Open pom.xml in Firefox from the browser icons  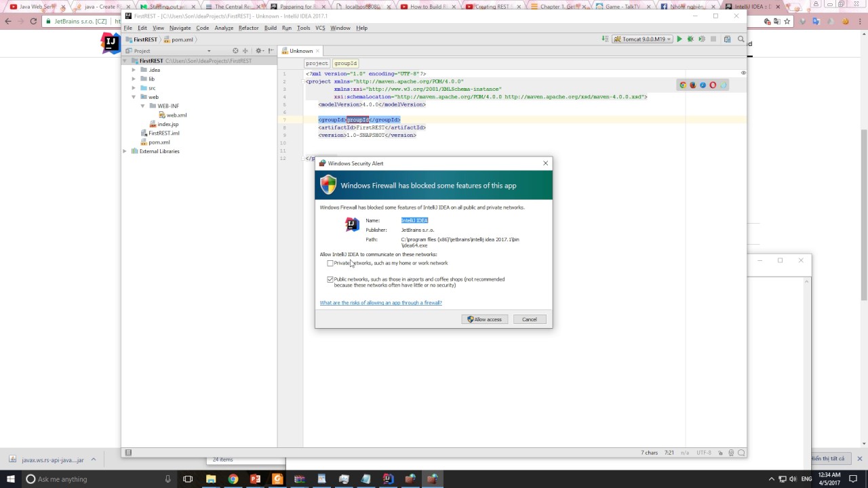(693, 85)
